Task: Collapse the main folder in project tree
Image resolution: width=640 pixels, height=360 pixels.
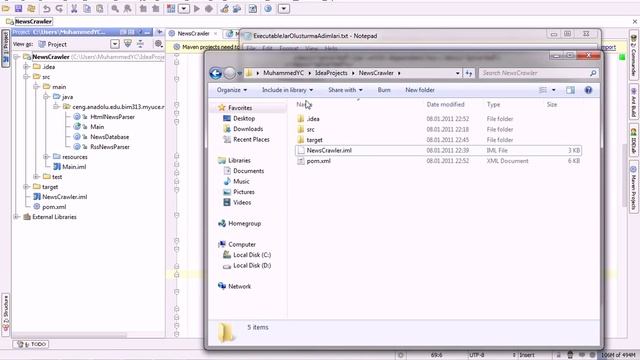Action: click(36, 87)
